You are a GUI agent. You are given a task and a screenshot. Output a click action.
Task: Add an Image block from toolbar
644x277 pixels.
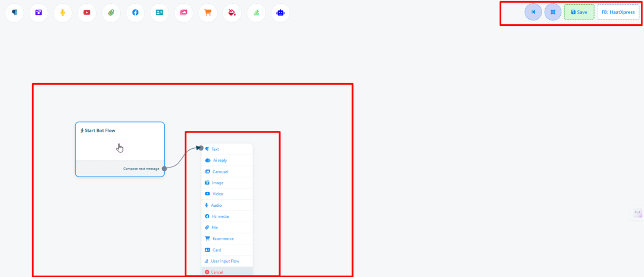39,12
